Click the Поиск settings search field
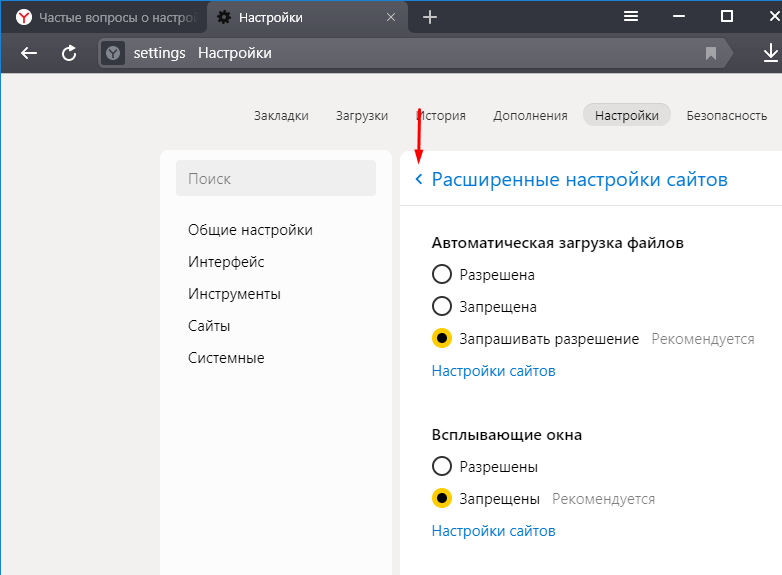782x575 pixels. tap(276, 178)
